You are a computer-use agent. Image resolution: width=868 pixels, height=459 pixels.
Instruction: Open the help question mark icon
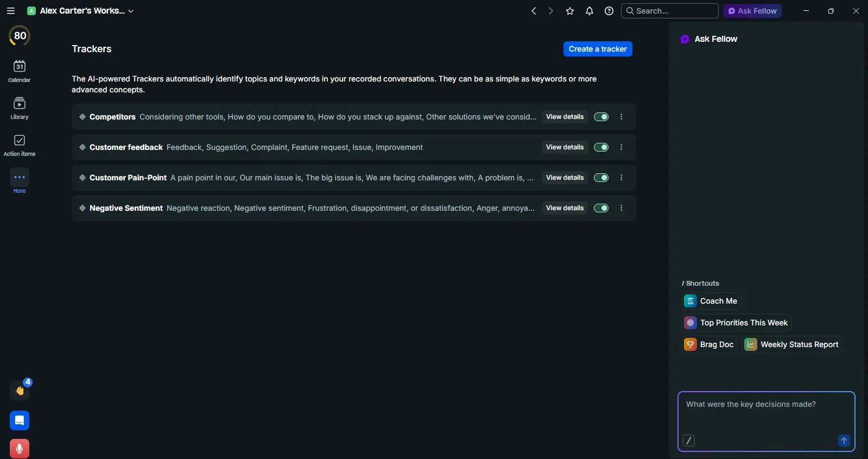(609, 11)
